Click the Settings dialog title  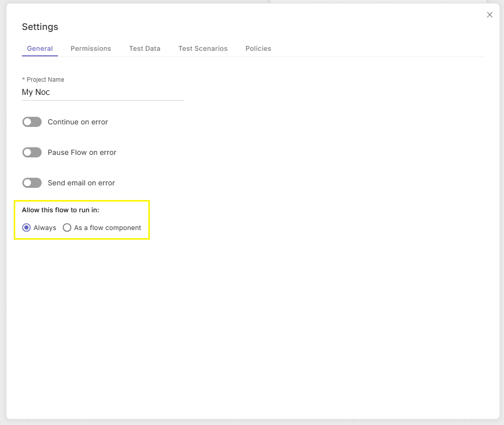tap(40, 27)
